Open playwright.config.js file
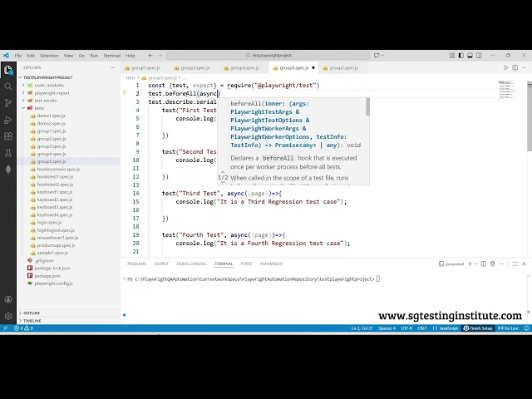532x399 pixels. tap(53, 283)
